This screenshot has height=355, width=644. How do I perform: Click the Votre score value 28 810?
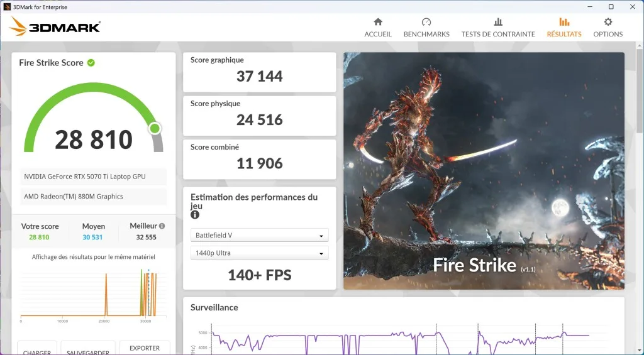tap(39, 238)
